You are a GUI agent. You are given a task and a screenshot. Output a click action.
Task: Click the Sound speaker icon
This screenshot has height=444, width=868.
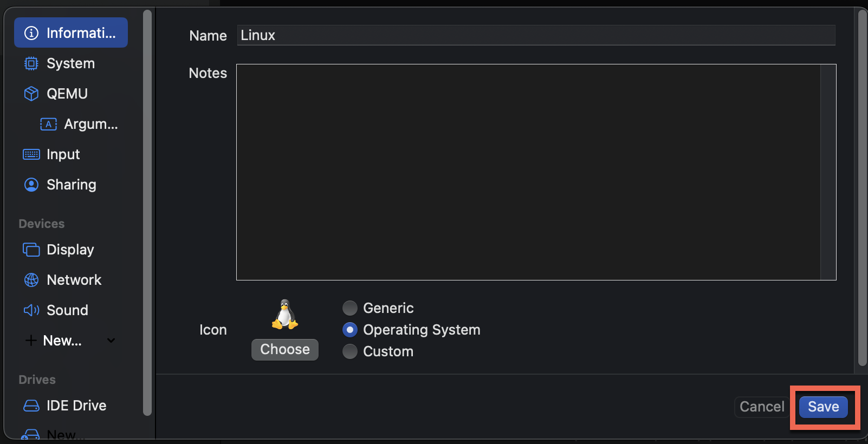coord(31,310)
